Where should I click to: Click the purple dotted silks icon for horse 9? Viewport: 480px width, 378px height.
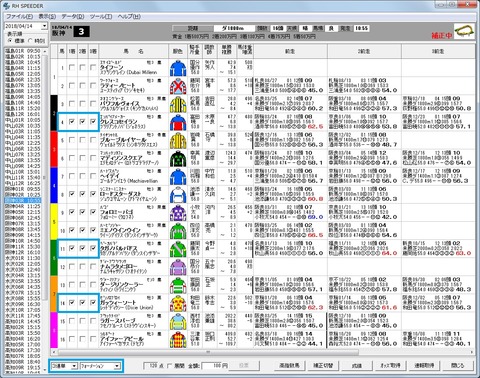click(178, 212)
